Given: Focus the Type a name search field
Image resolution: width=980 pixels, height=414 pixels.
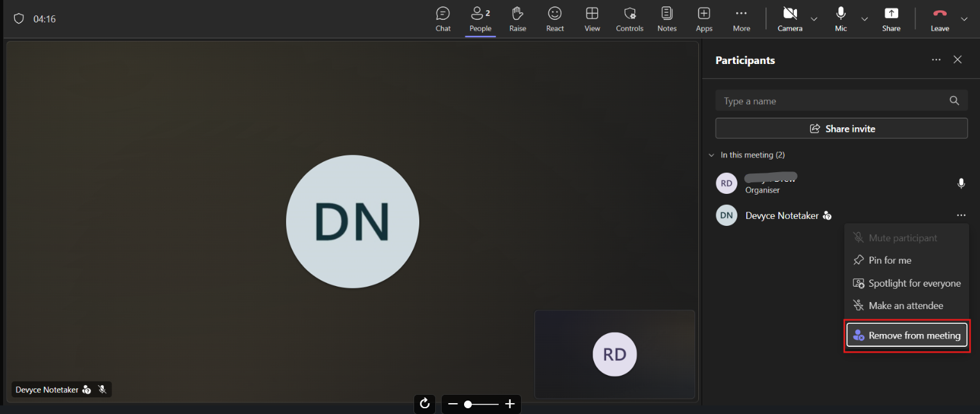Looking at the screenshot, I should point(841,101).
